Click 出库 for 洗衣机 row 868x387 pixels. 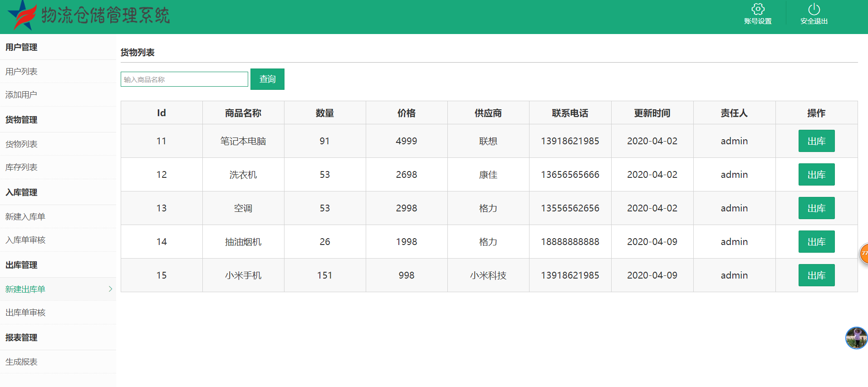point(816,175)
